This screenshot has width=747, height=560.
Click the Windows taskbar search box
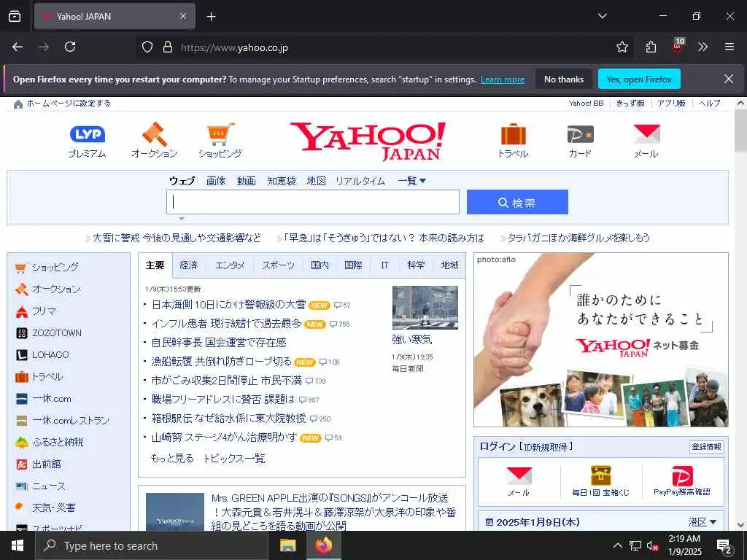tap(152, 545)
